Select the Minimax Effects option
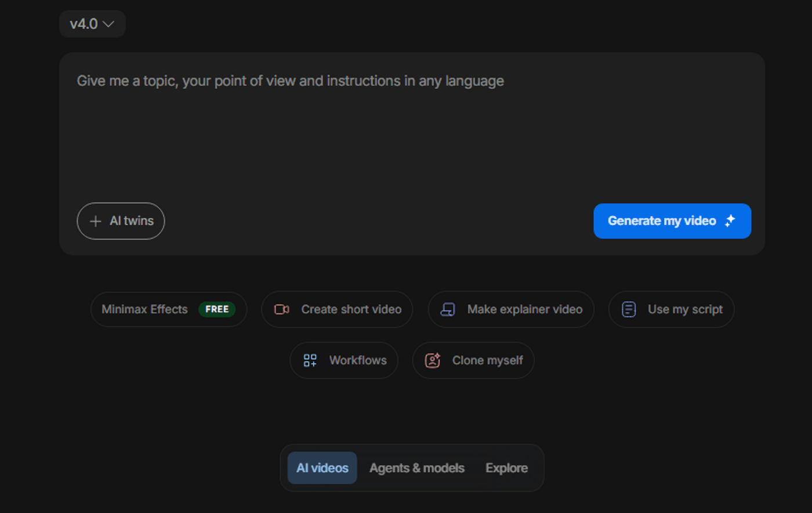 tap(144, 309)
